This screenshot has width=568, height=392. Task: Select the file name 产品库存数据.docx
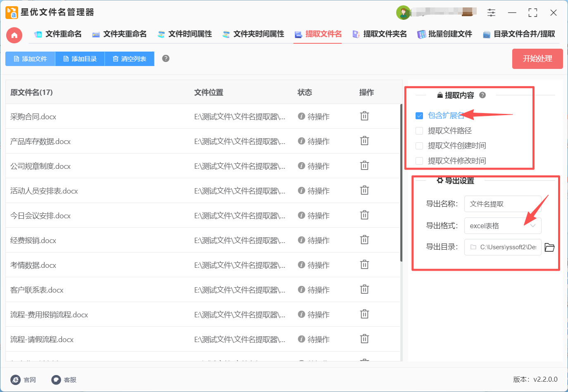[40, 142]
